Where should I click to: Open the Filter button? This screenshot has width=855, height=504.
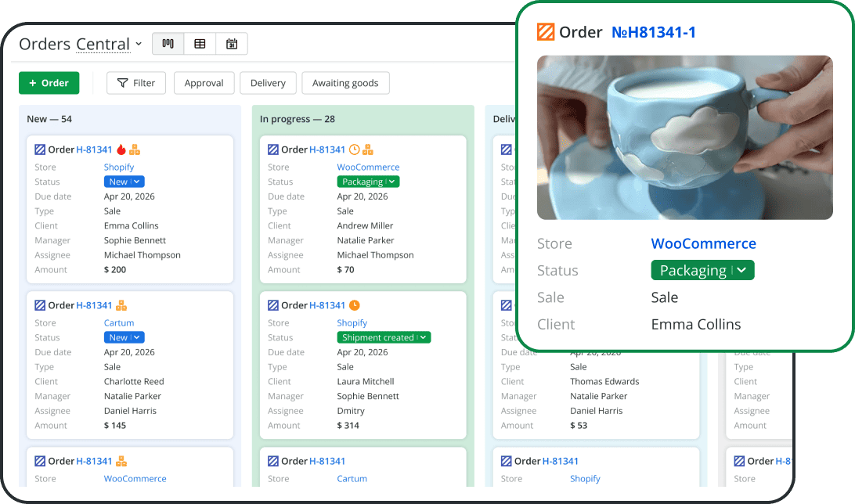tap(136, 83)
